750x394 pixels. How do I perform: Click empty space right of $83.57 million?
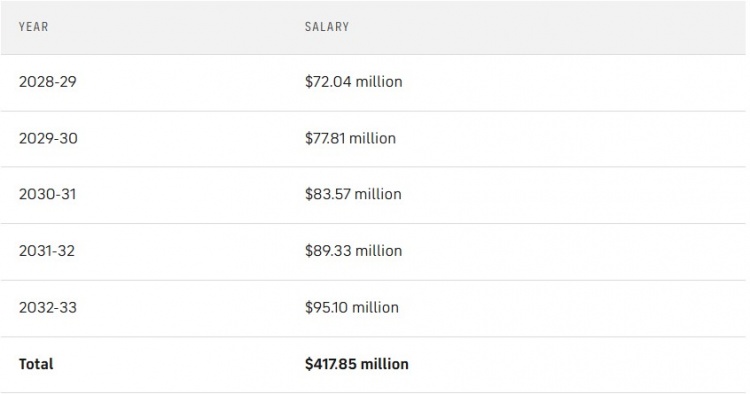(x=574, y=194)
